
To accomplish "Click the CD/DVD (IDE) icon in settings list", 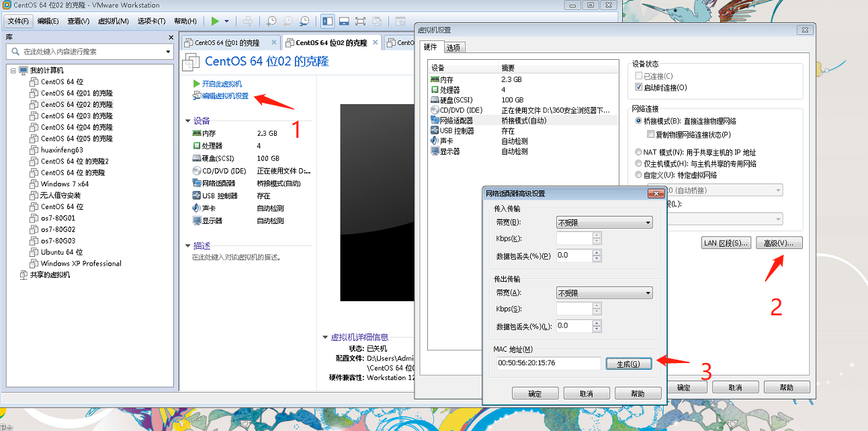I will coord(435,110).
